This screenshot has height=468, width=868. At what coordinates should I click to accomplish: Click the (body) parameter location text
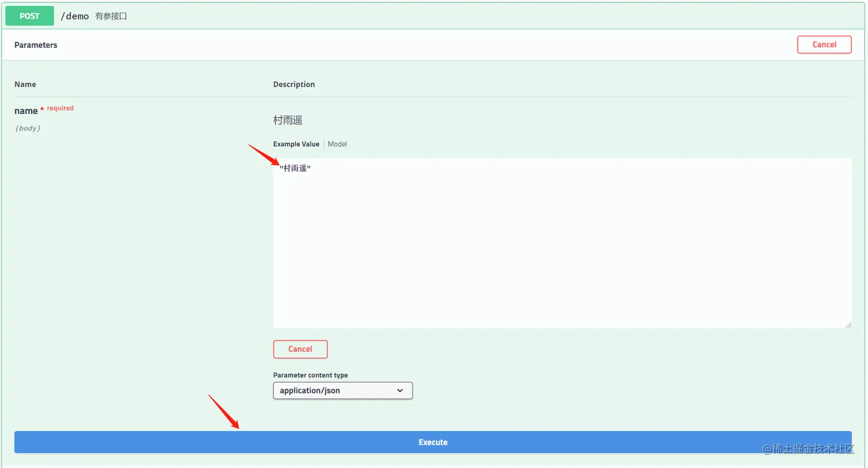[28, 128]
